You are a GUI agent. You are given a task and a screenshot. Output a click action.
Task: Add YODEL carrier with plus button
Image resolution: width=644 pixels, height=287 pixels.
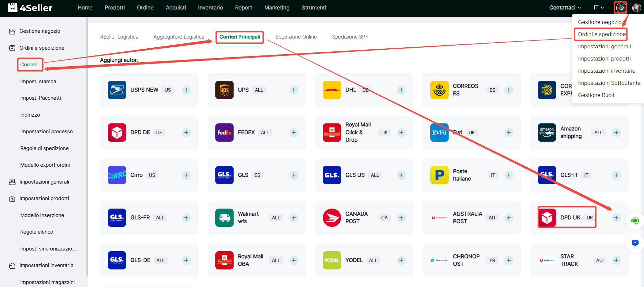tap(401, 260)
